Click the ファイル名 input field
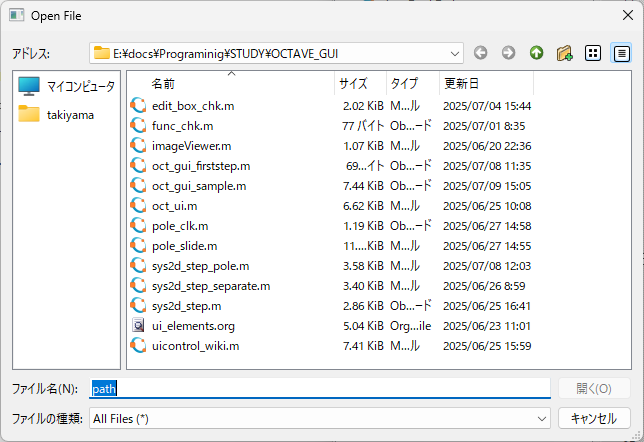Image resolution: width=644 pixels, height=442 pixels. coord(320,389)
